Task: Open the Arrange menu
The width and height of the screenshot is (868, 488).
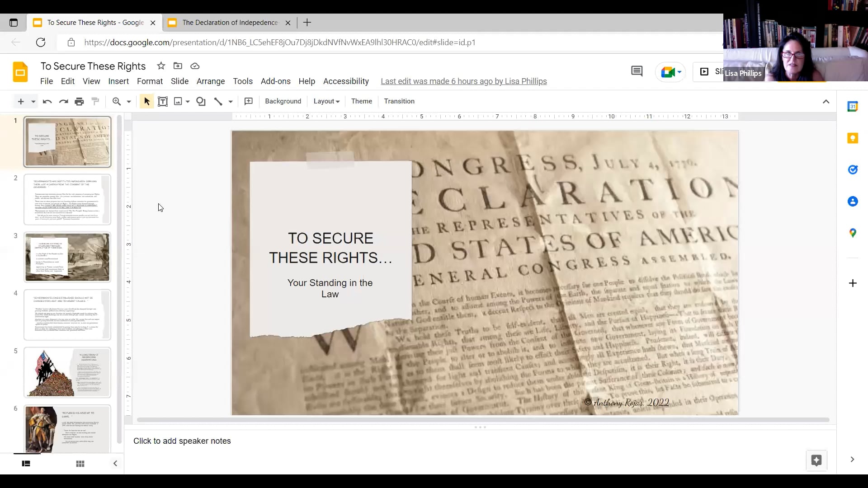Action: [x=211, y=81]
